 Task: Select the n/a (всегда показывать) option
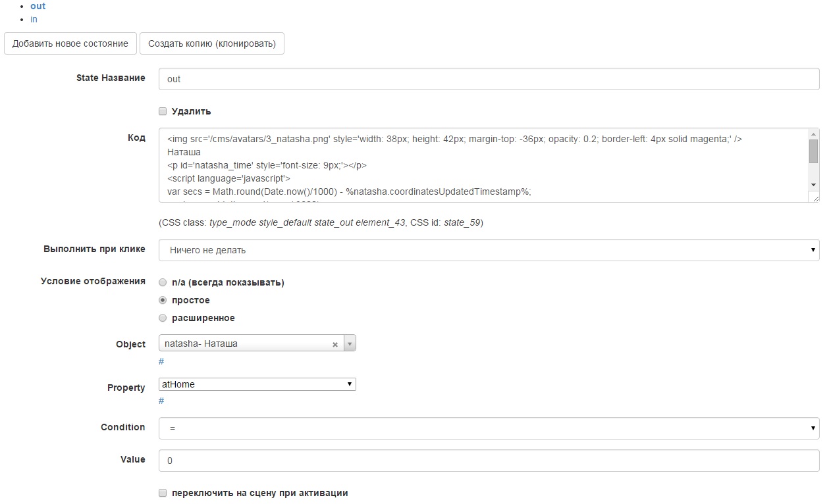[x=163, y=282]
